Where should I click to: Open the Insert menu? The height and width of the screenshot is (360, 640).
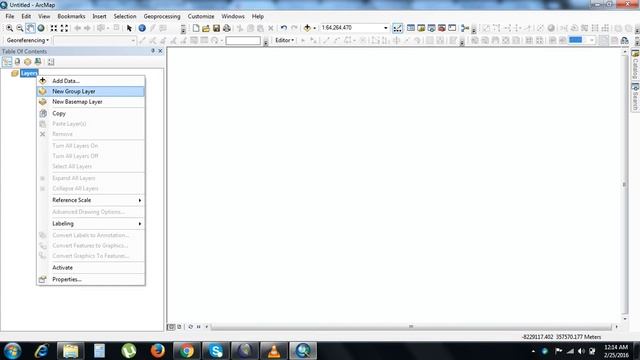coord(99,16)
